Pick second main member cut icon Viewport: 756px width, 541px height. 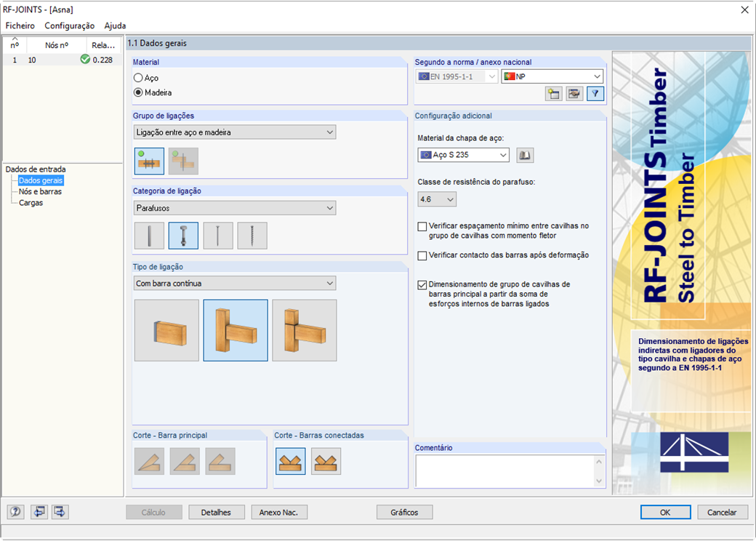tap(185, 461)
